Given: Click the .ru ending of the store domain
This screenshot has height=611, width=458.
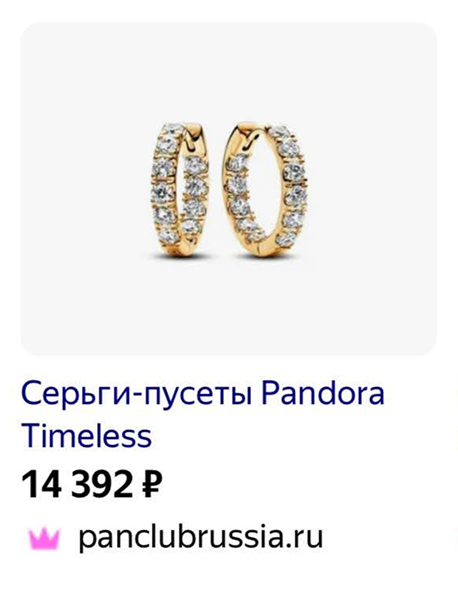Looking at the screenshot, I should coord(304,538).
